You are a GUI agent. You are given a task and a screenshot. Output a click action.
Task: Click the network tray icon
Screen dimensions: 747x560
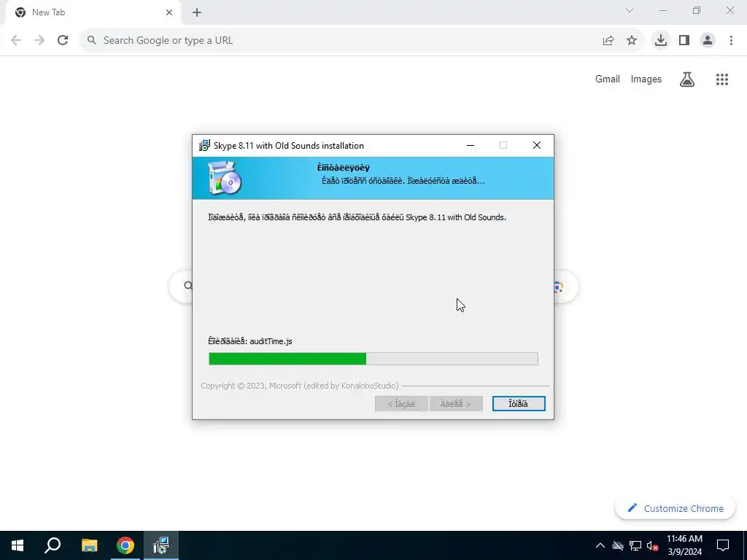click(x=635, y=545)
